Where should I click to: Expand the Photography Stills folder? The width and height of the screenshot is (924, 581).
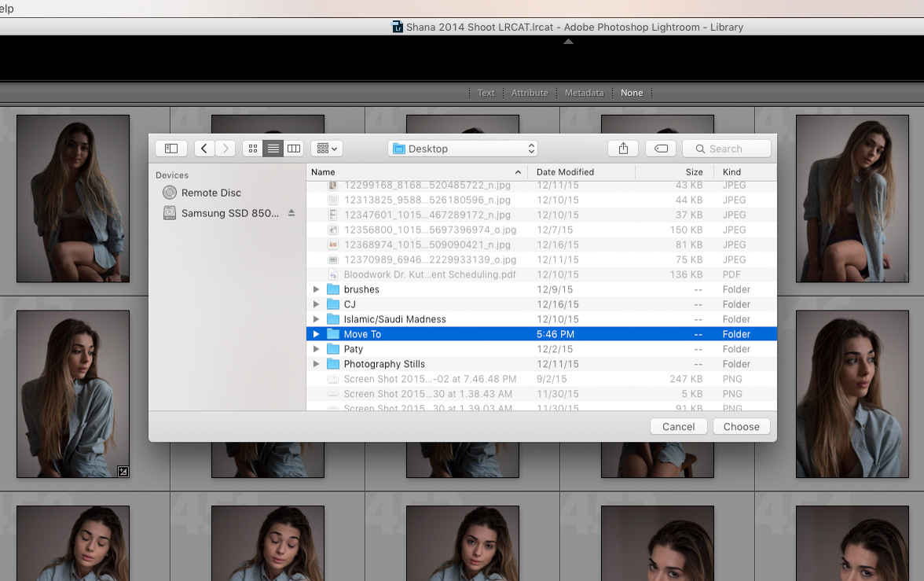(x=317, y=364)
